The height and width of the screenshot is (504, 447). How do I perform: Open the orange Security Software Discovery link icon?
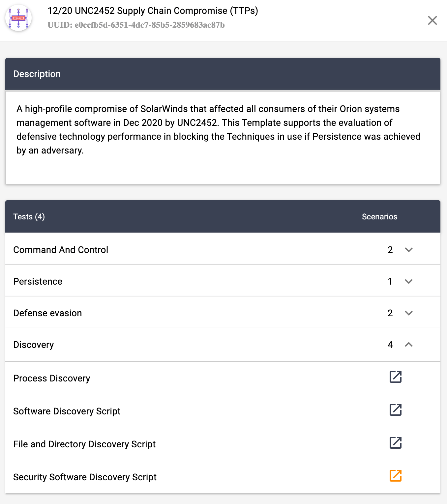395,476
